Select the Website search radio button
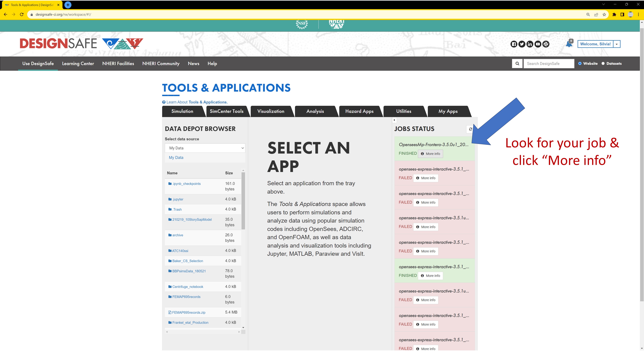This screenshot has width=644, height=351. click(580, 64)
